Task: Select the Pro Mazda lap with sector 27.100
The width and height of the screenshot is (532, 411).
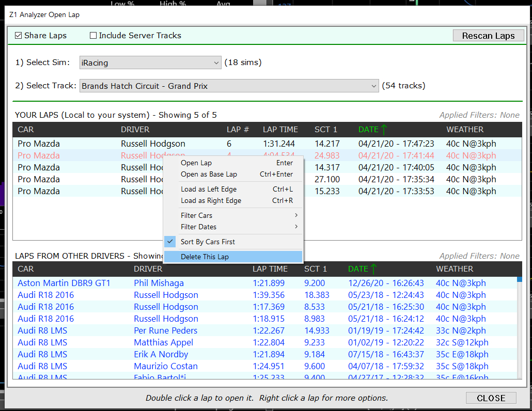Action: (x=267, y=179)
